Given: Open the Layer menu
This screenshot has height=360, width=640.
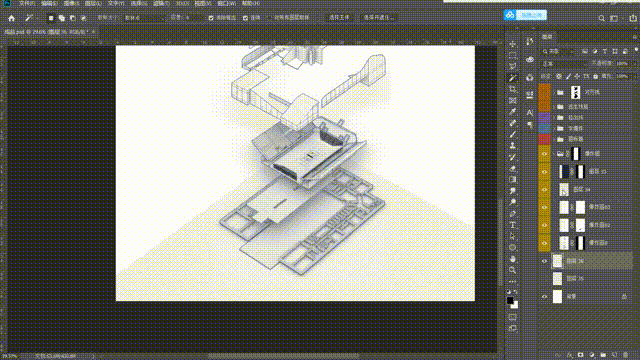Looking at the screenshot, I should [93, 3].
